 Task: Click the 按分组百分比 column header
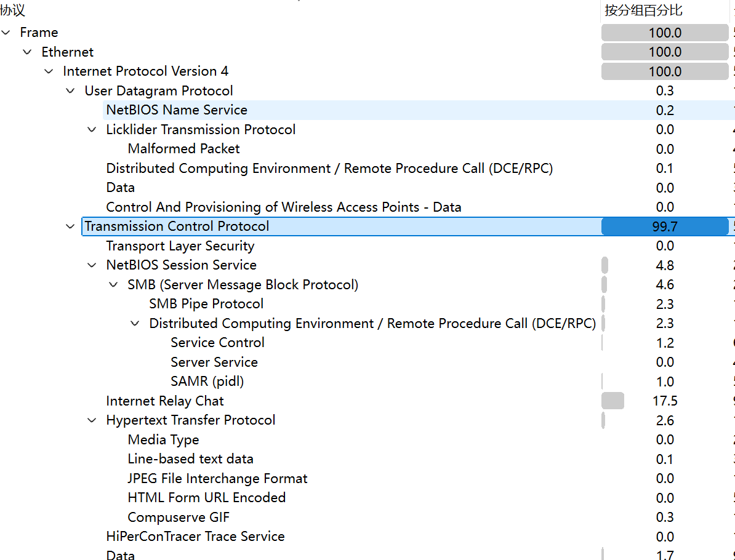[643, 10]
